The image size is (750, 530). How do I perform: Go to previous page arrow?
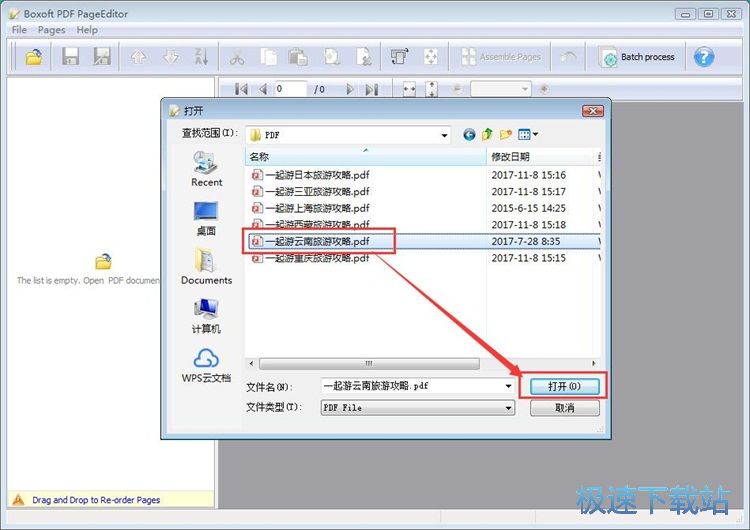263,89
